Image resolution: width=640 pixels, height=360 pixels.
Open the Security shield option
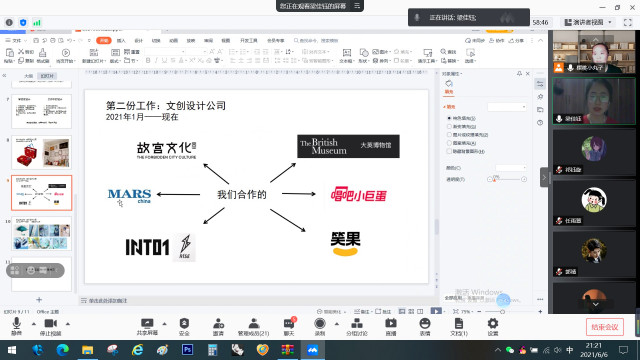point(184,326)
